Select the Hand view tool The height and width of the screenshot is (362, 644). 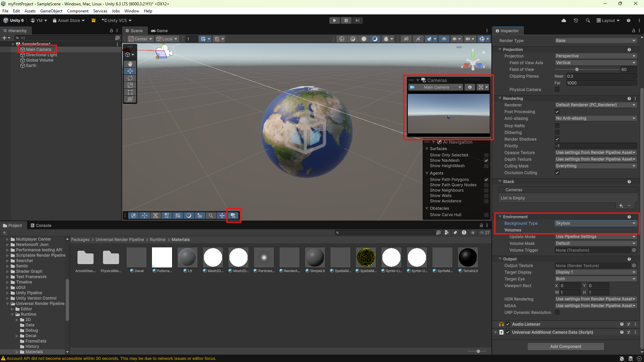[130, 64]
